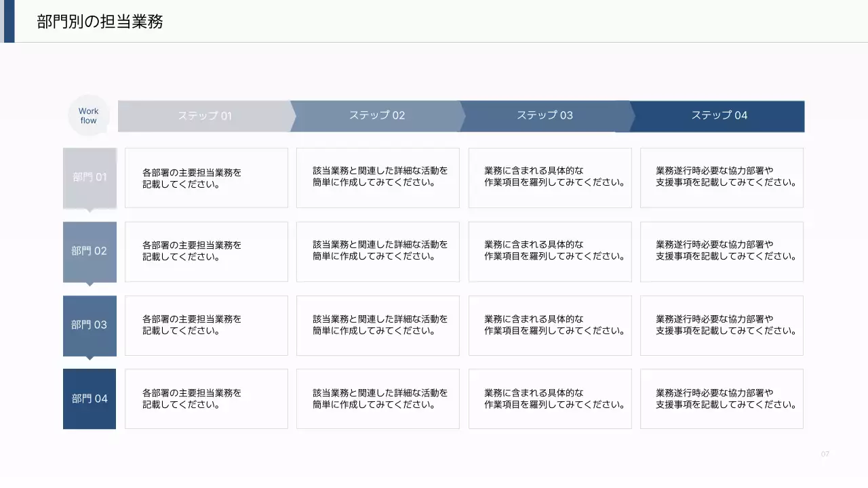The height and width of the screenshot is (488, 868).
Task: Click the 部門 03 department label block
Action: pos(90,325)
